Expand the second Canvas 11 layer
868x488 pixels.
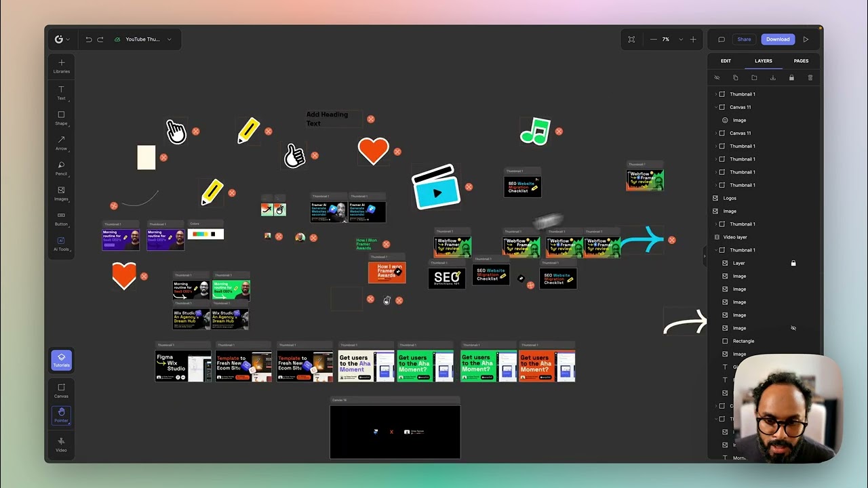[715, 134]
